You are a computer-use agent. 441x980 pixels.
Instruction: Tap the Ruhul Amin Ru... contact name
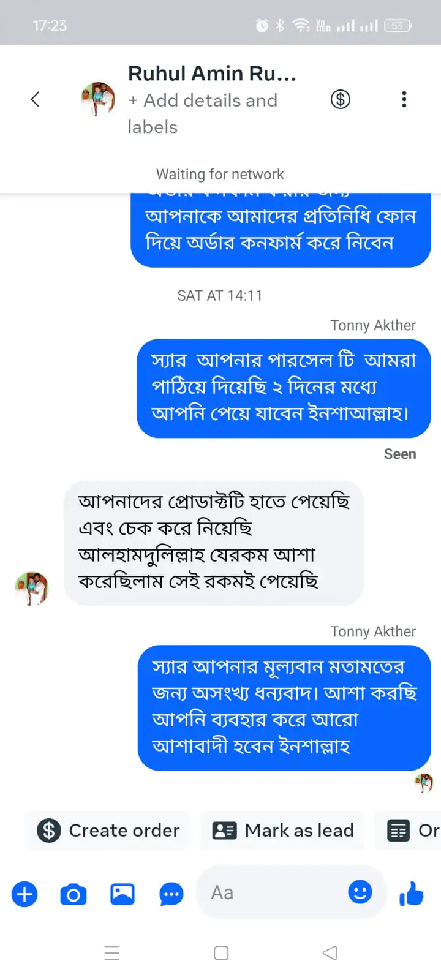212,73
